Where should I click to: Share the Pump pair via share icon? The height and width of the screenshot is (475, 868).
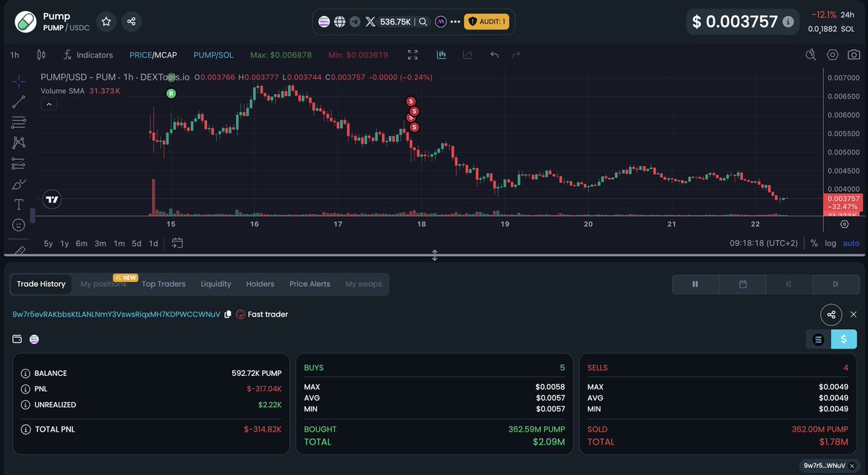click(131, 22)
